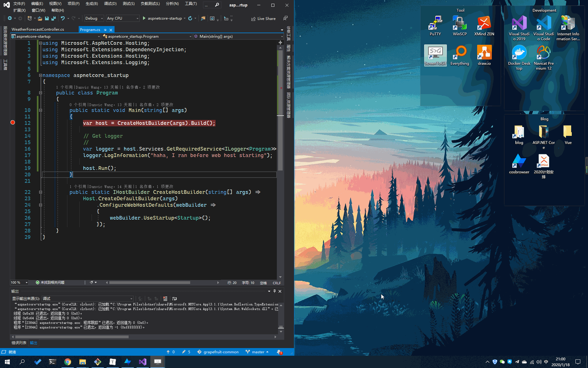This screenshot has width=588, height=368.
Task: Open notifications bell in status bar
Action: pos(279,352)
